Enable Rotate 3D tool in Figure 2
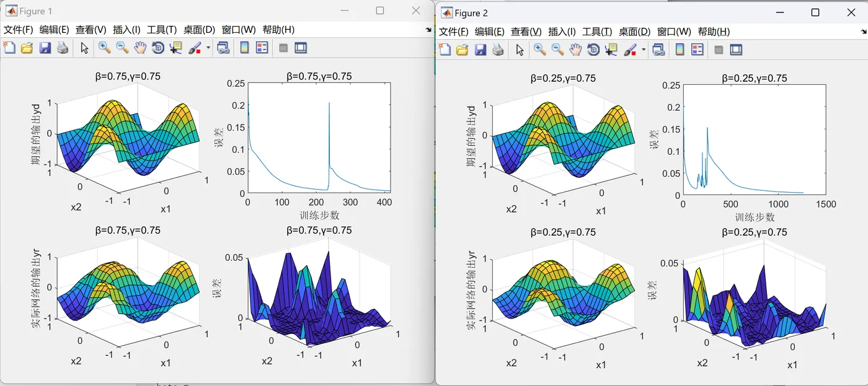 593,50
